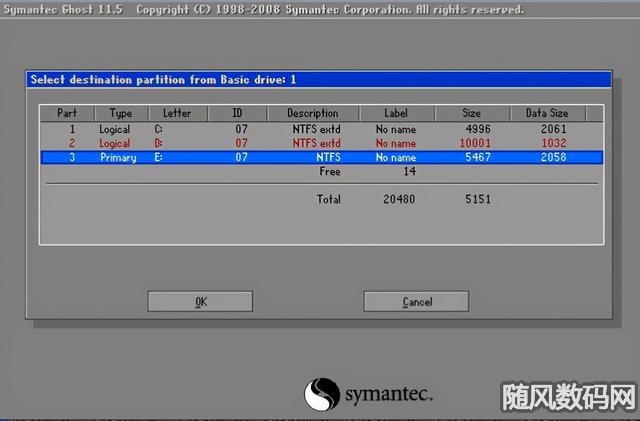Screen dimensions: 640x421
Task: Click the Part column header
Action: coord(67,113)
